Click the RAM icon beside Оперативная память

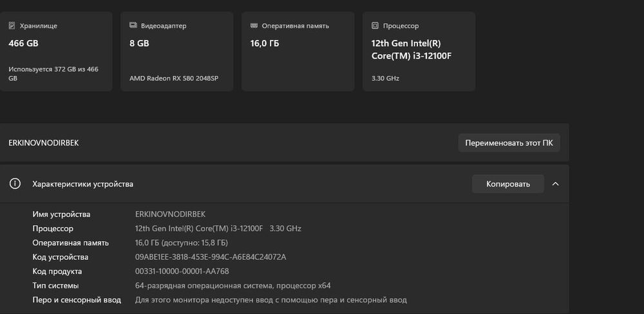click(254, 26)
